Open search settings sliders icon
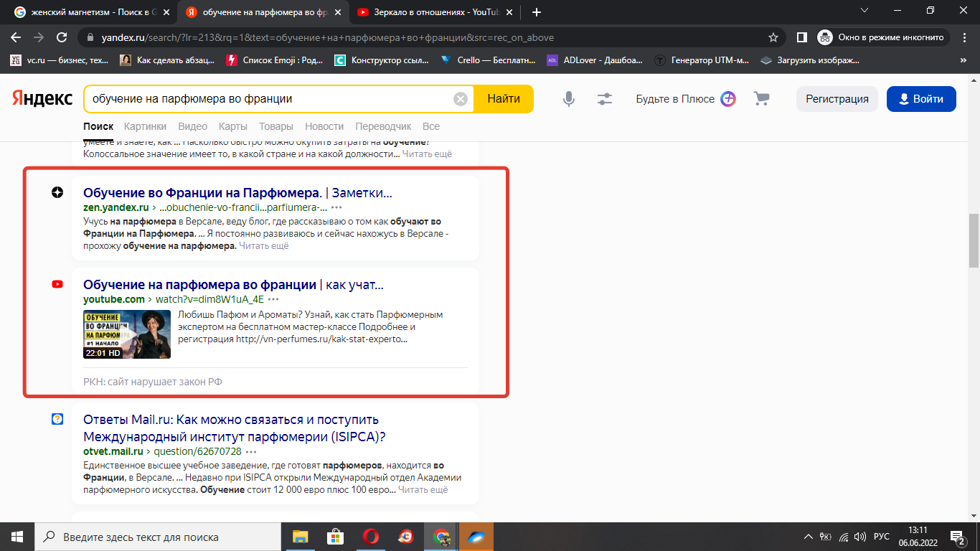 point(605,99)
